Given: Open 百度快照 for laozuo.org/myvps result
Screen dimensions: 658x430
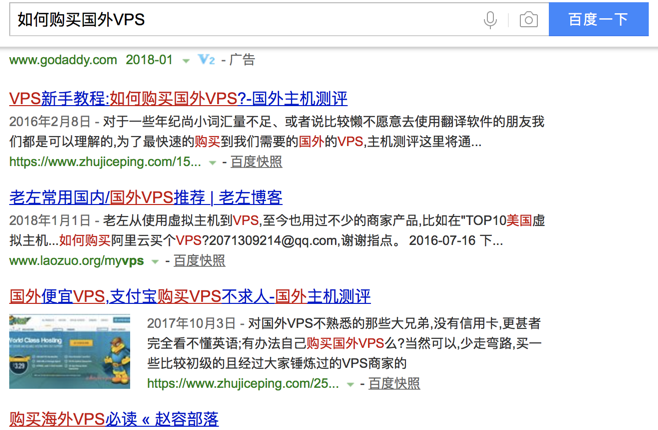Looking at the screenshot, I should [199, 261].
